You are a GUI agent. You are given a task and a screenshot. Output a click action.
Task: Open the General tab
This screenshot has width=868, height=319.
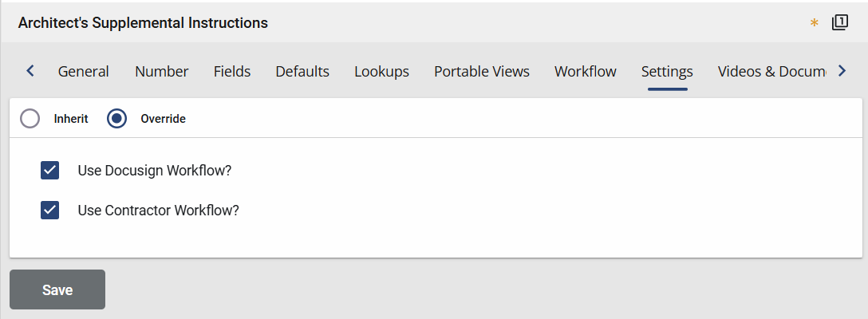84,72
